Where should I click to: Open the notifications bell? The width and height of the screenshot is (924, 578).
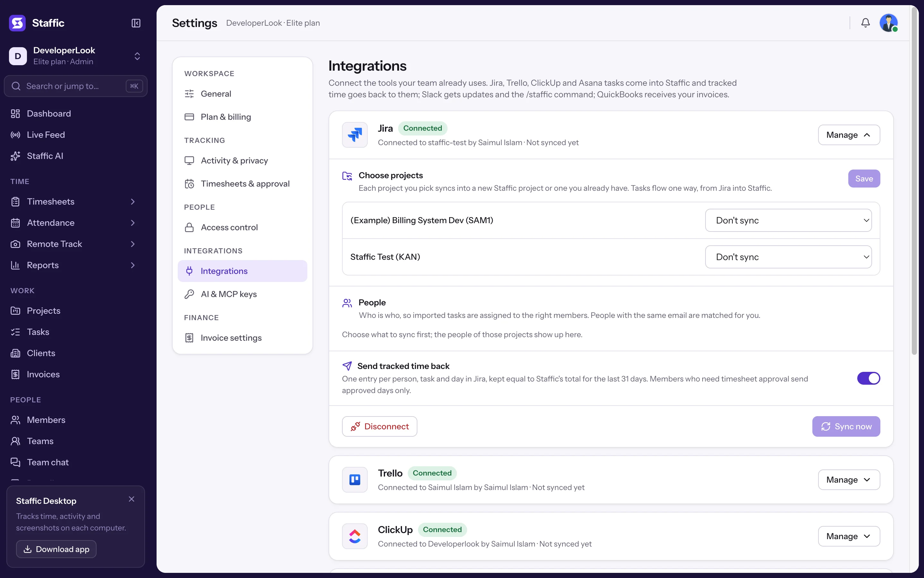[x=866, y=23]
